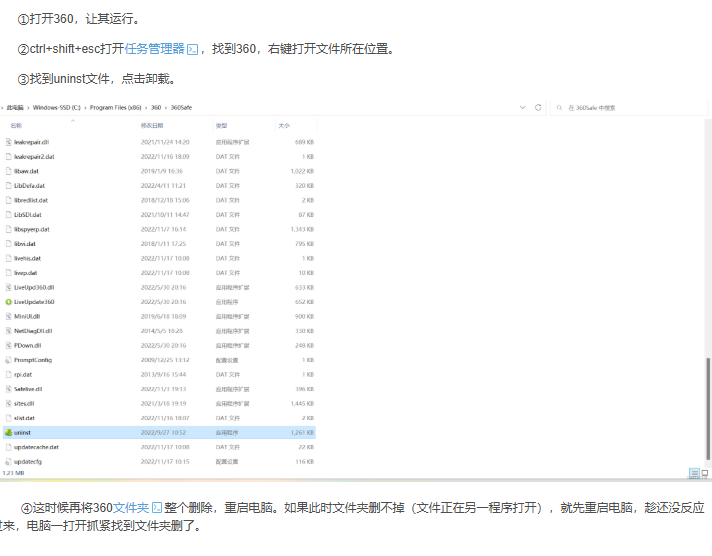Switch to large icons view in status bar

705,474
